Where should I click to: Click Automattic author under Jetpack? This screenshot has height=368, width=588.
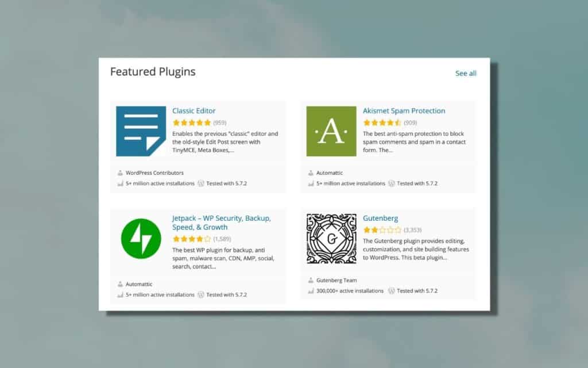click(x=139, y=284)
